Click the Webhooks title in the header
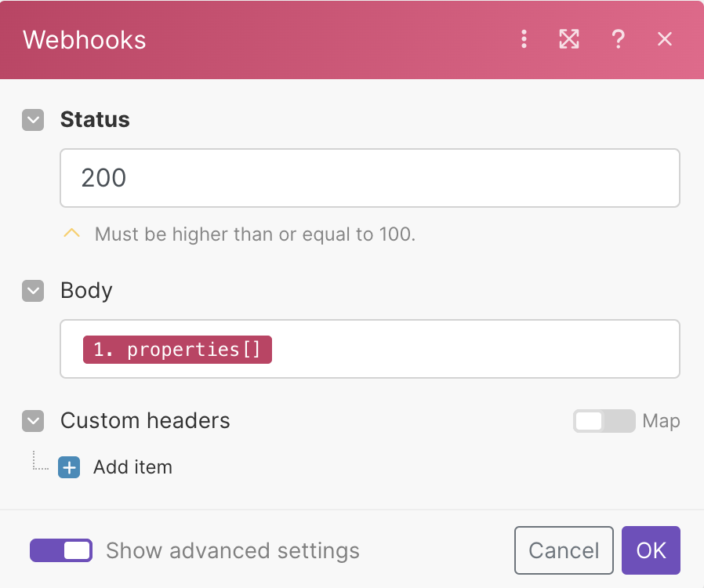This screenshot has height=588, width=704. [85, 40]
